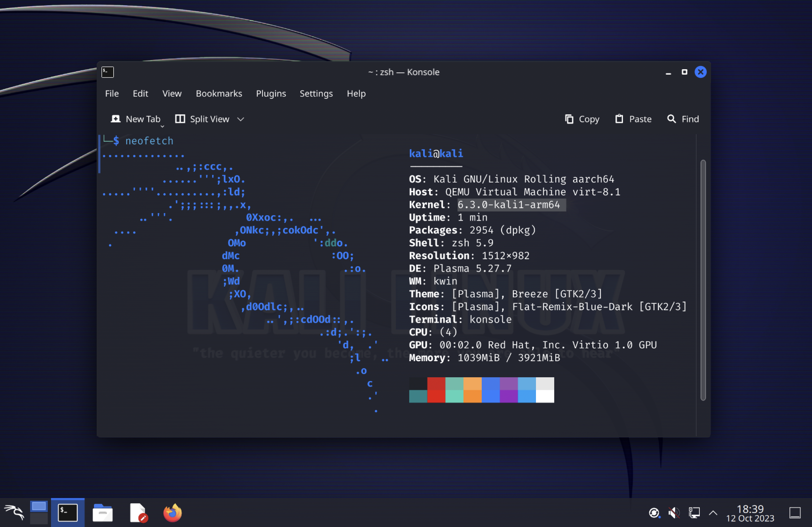The image size is (812, 527).
Task: Click the orange color block in neofetch palette
Action: click(x=473, y=390)
